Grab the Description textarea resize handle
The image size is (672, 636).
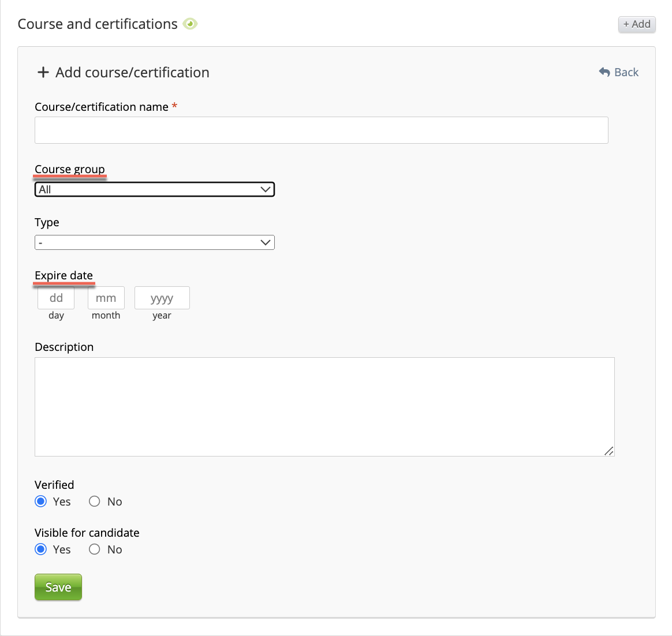[609, 451]
